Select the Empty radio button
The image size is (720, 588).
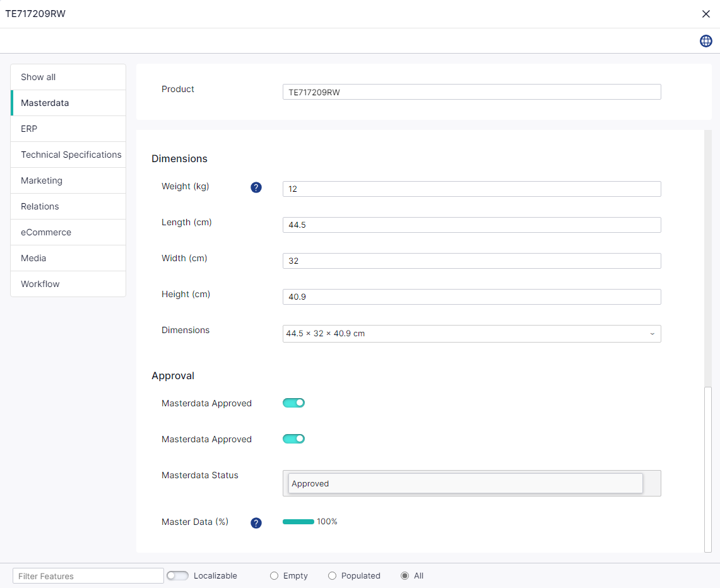click(274, 575)
